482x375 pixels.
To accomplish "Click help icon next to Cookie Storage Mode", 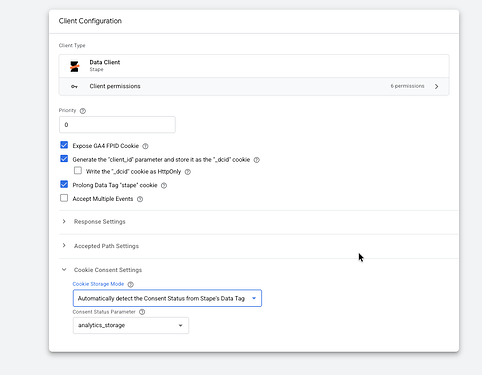I will [131, 284].
